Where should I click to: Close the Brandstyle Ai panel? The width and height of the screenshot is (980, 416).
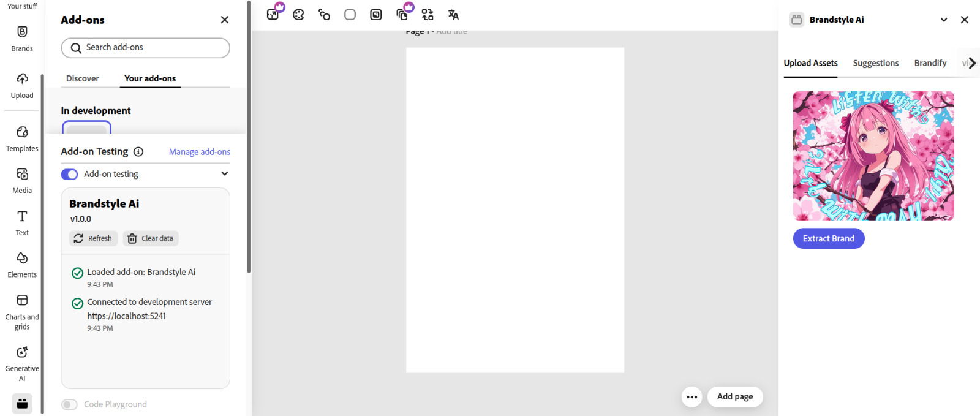coord(965,20)
